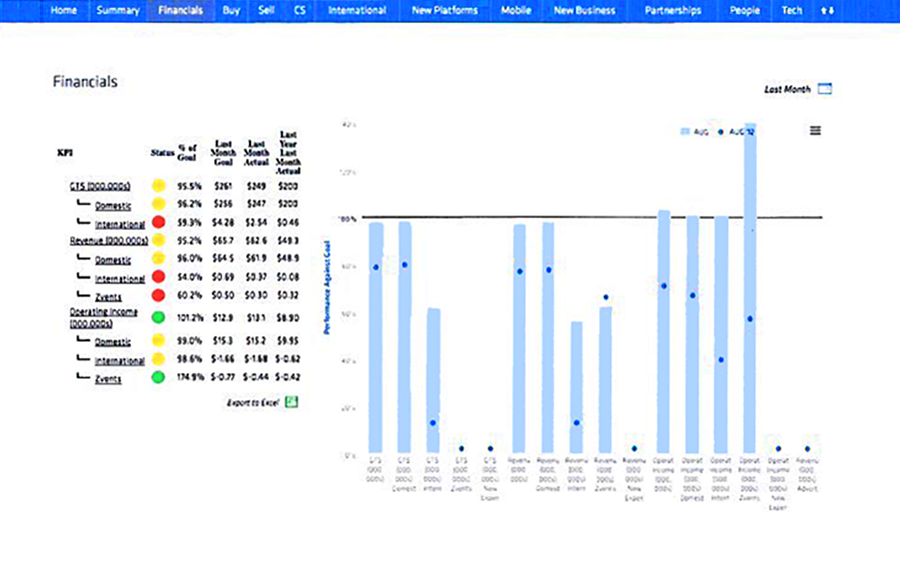This screenshot has height=566, width=900.
Task: Open the Revenue (000,000s) KPI link
Action: (x=109, y=241)
